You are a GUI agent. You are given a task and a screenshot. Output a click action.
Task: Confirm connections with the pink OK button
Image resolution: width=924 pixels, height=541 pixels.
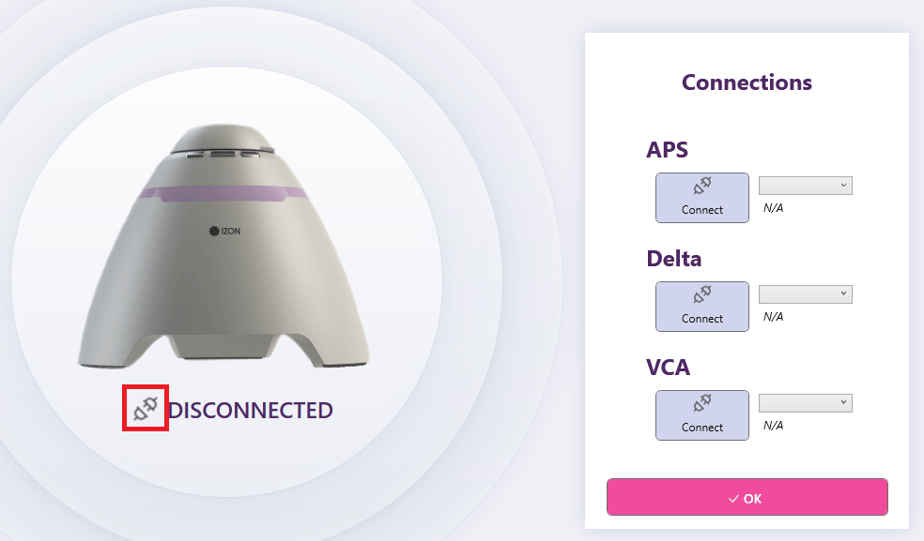point(747,497)
